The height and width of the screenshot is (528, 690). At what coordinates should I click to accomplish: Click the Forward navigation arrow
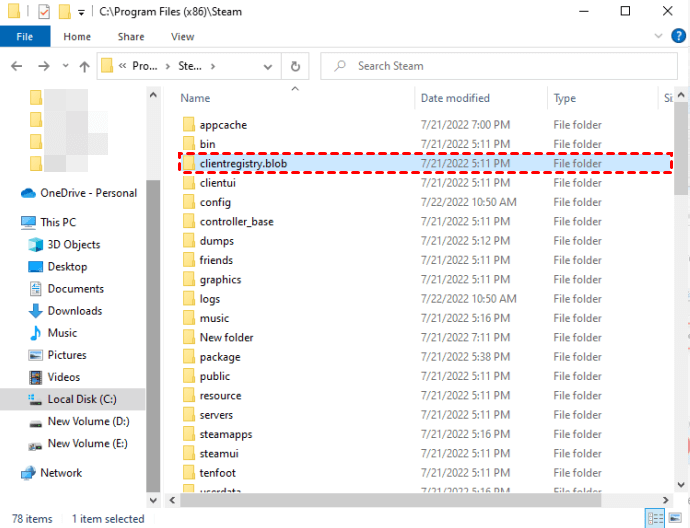point(44,66)
